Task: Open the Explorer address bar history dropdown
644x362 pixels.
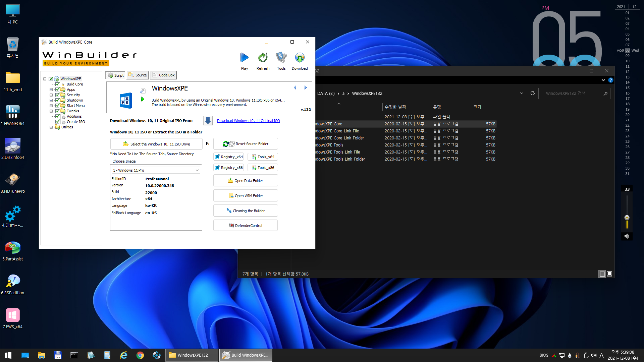Action: click(522, 93)
